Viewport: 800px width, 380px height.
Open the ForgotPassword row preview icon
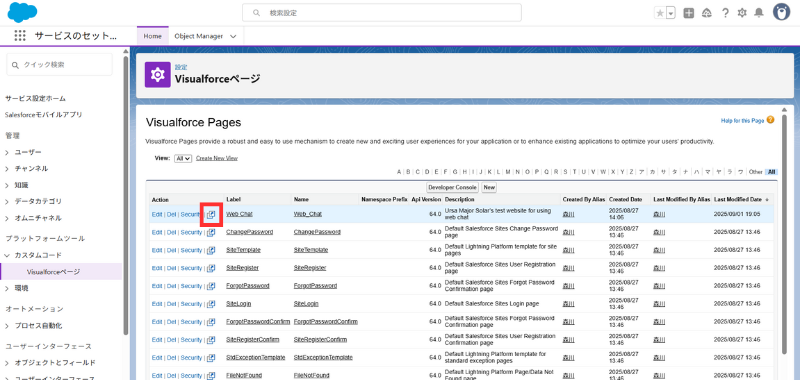[x=211, y=286]
